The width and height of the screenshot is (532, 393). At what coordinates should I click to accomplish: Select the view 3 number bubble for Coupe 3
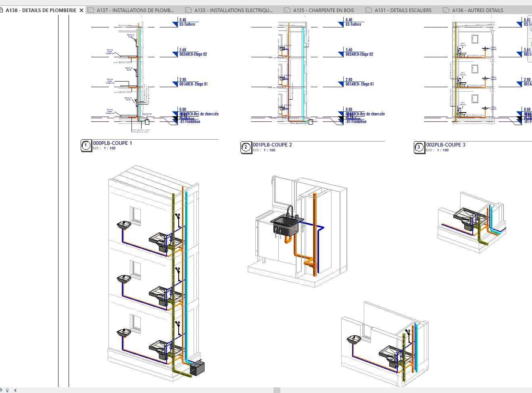pos(419,147)
